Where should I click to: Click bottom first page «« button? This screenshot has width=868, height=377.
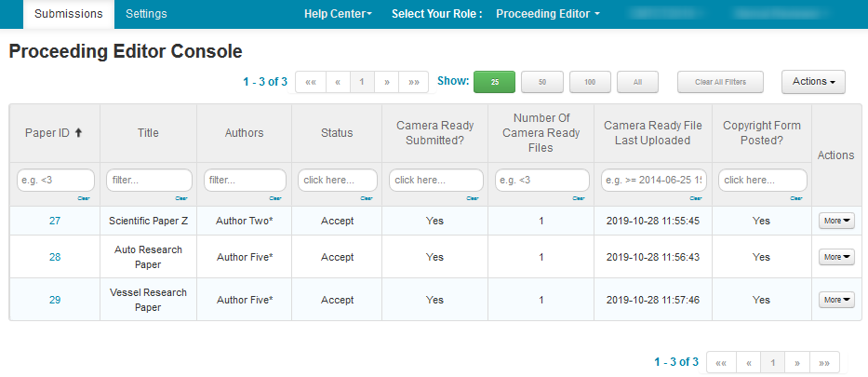pos(721,362)
